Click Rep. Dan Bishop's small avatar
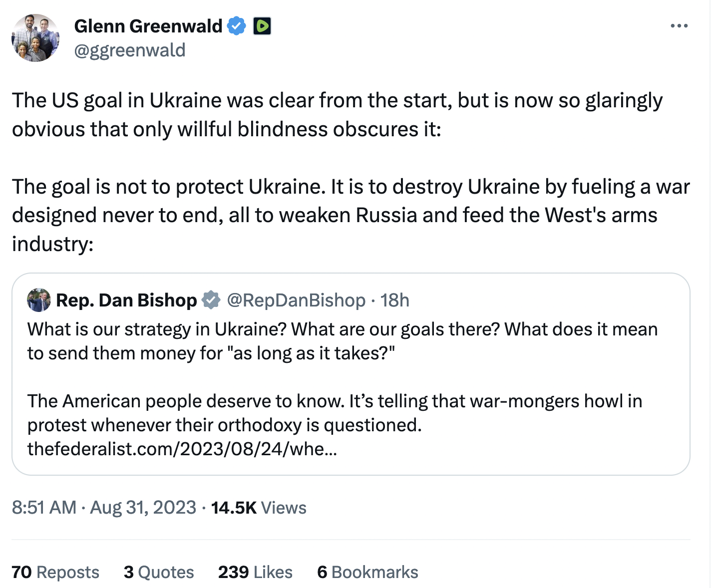Image resolution: width=712 pixels, height=588 pixels. click(38, 300)
